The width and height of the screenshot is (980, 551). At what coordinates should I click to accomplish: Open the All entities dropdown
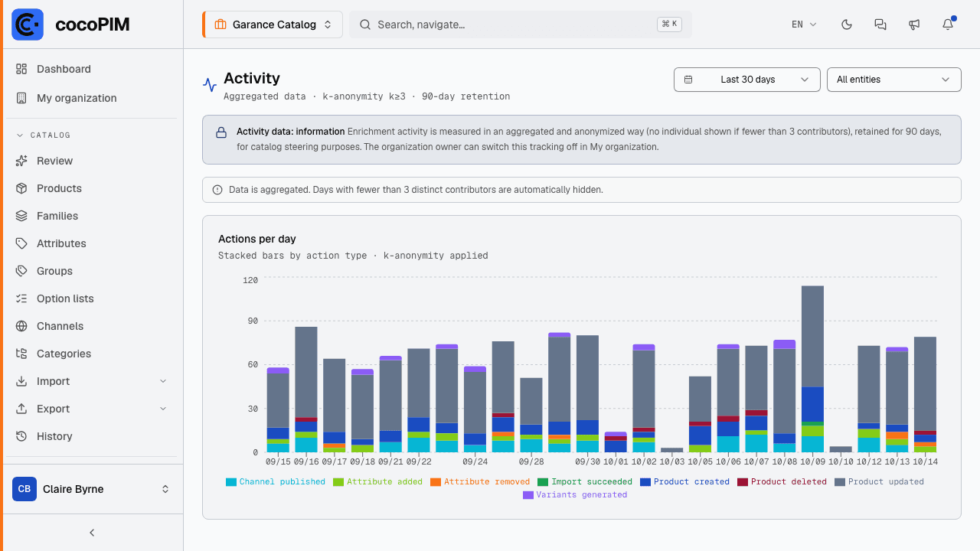[894, 80]
